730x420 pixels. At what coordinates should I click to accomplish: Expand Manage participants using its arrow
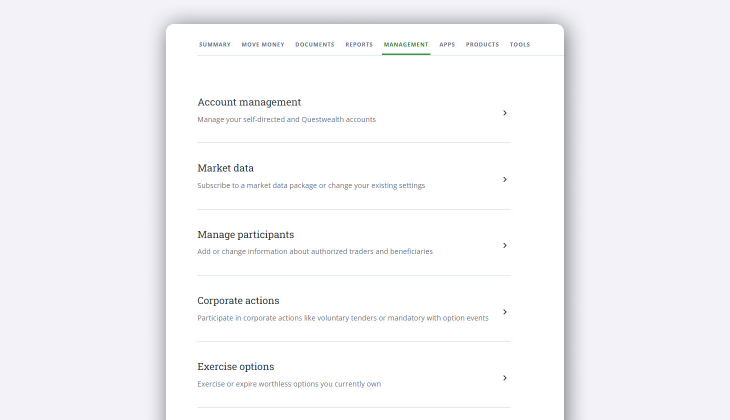[x=505, y=245]
